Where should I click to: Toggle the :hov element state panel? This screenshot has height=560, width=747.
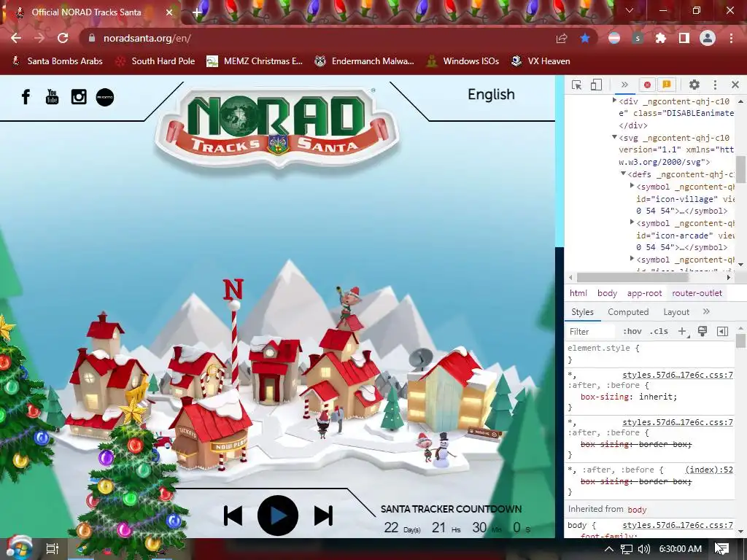[x=632, y=332]
